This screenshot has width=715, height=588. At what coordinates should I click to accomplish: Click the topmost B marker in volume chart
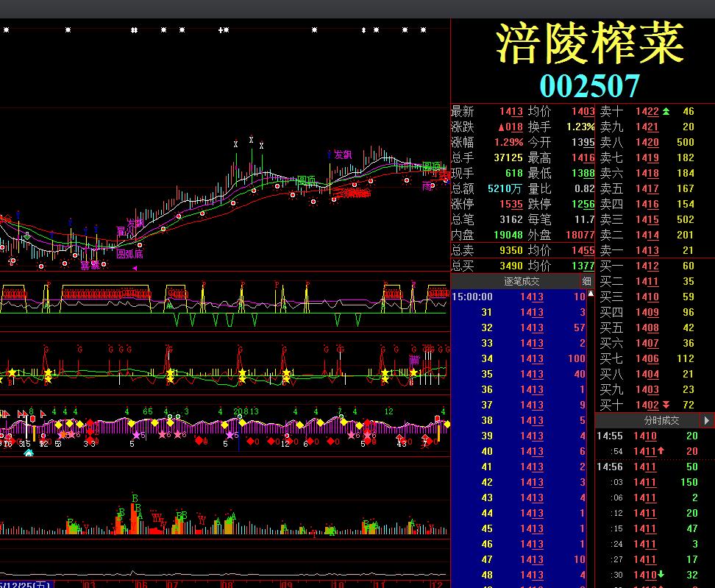tap(135, 498)
